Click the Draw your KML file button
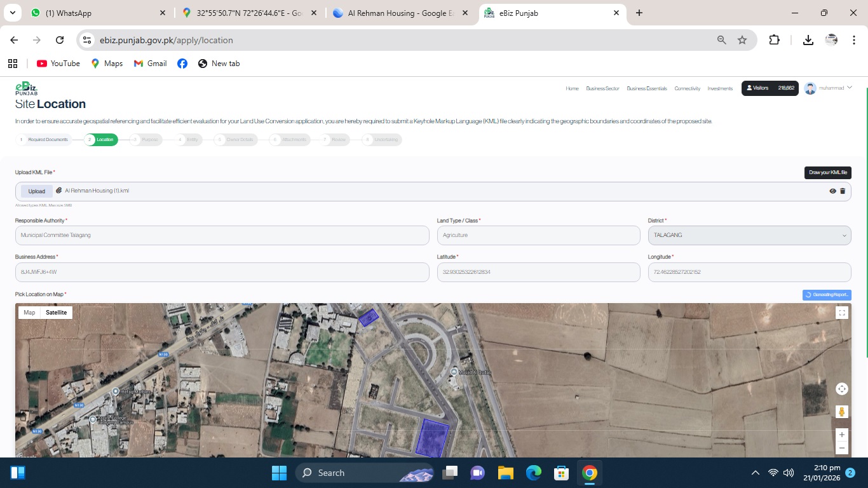 pyautogui.click(x=827, y=173)
